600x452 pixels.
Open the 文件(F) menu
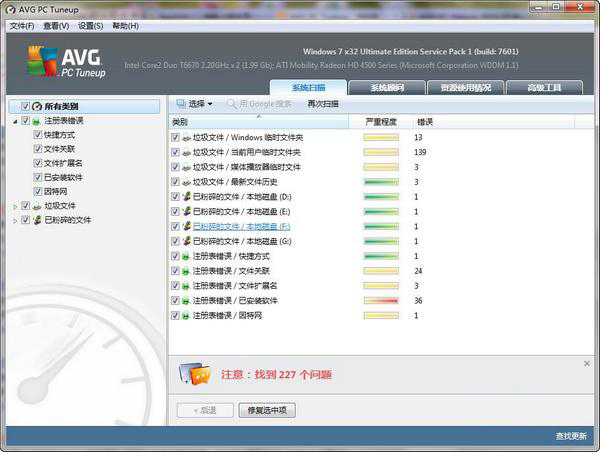(22, 26)
